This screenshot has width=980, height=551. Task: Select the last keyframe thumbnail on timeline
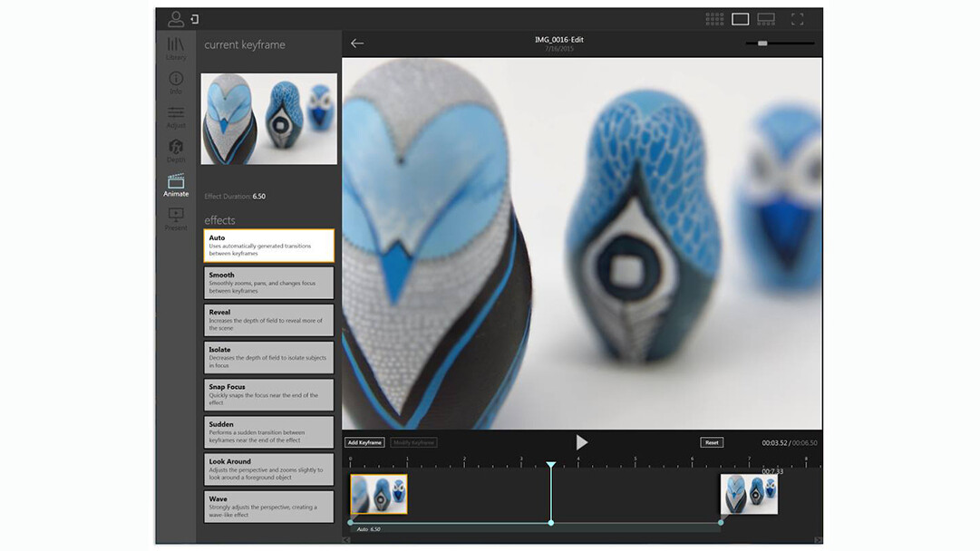tap(749, 495)
